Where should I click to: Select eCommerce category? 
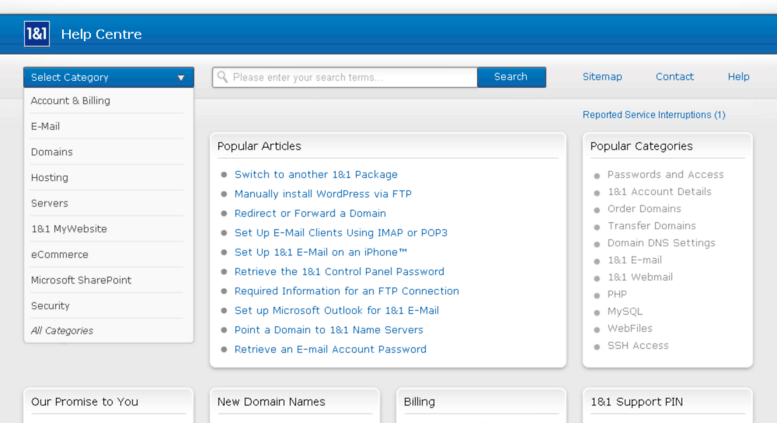[x=59, y=255]
